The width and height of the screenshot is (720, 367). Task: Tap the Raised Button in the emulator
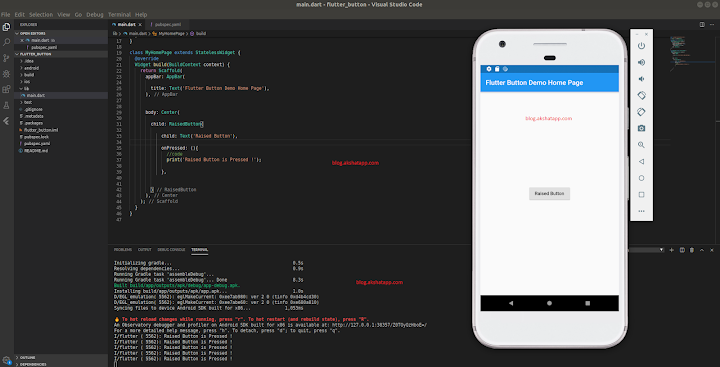coord(549,194)
